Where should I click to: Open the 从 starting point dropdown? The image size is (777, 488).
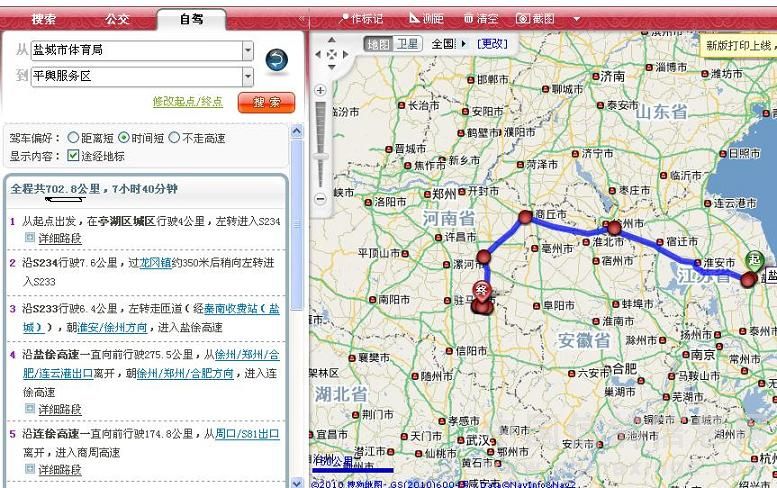[247, 50]
